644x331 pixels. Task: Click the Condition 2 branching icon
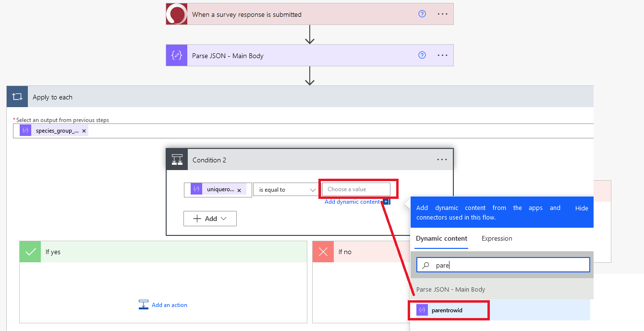(177, 159)
